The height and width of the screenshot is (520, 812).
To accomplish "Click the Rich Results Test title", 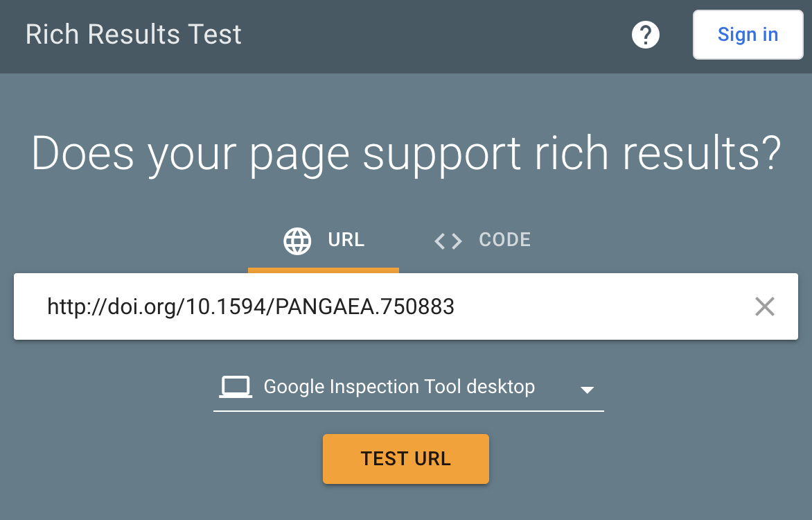I will click(133, 34).
